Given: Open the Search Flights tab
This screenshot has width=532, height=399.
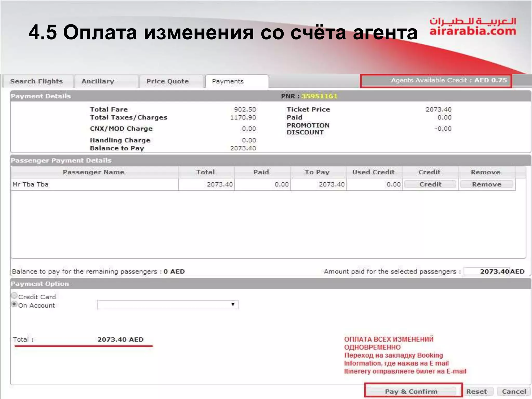Looking at the screenshot, I should (x=37, y=81).
